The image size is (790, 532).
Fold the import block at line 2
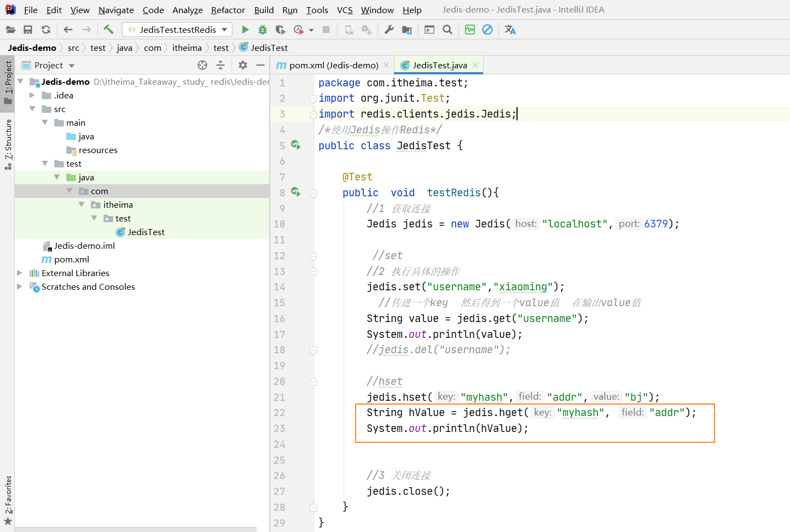point(313,98)
